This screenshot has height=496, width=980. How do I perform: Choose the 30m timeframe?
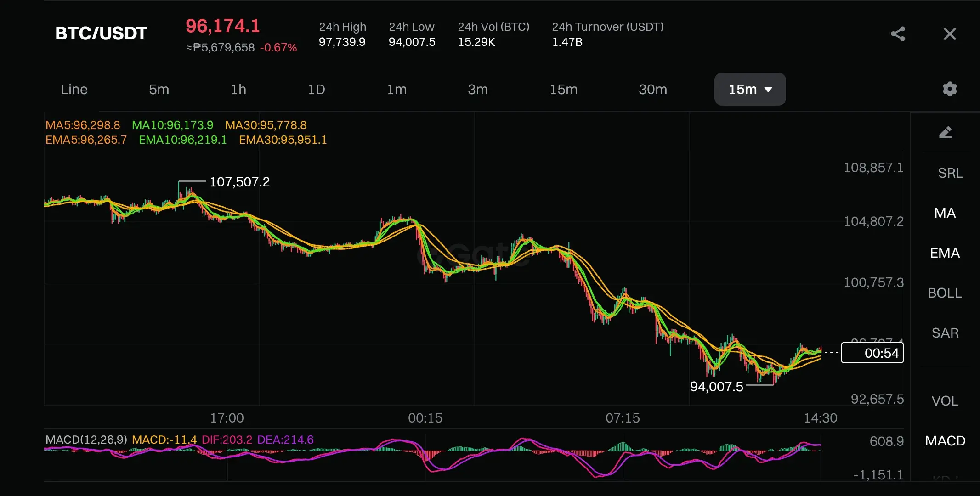[x=652, y=89]
